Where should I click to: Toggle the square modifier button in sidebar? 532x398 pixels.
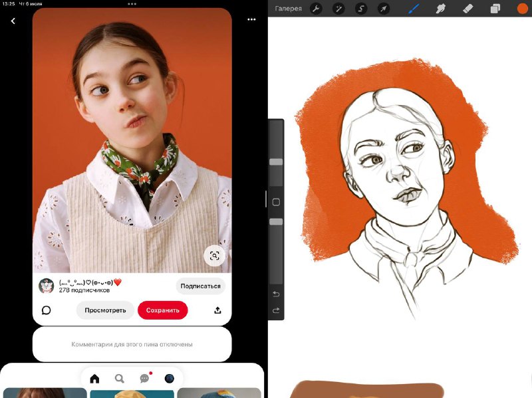coord(276,202)
